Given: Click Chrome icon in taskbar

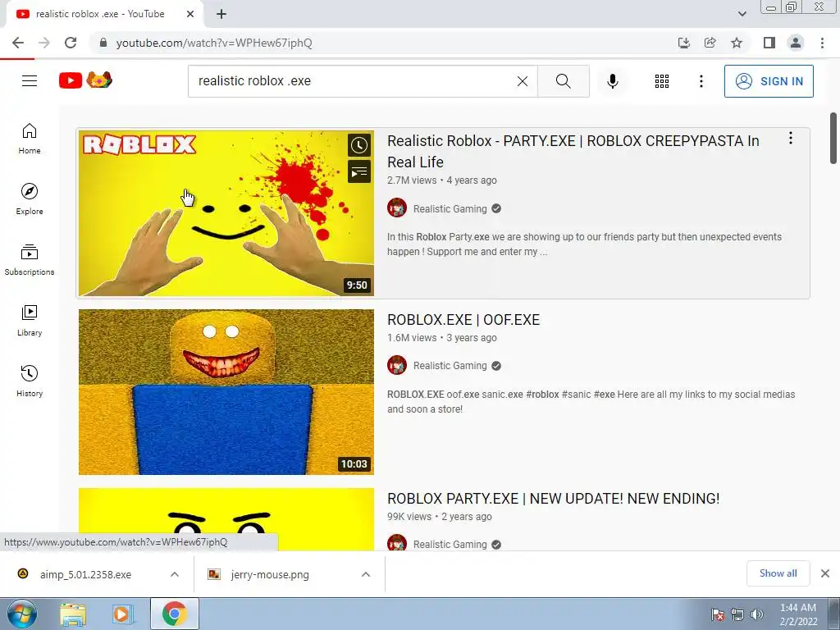Looking at the screenshot, I should click(x=175, y=614).
